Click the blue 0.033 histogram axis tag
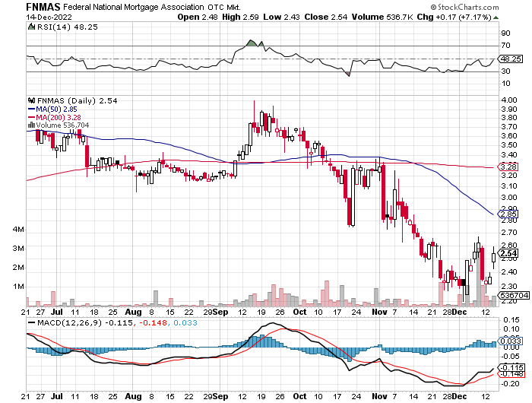 510,341
